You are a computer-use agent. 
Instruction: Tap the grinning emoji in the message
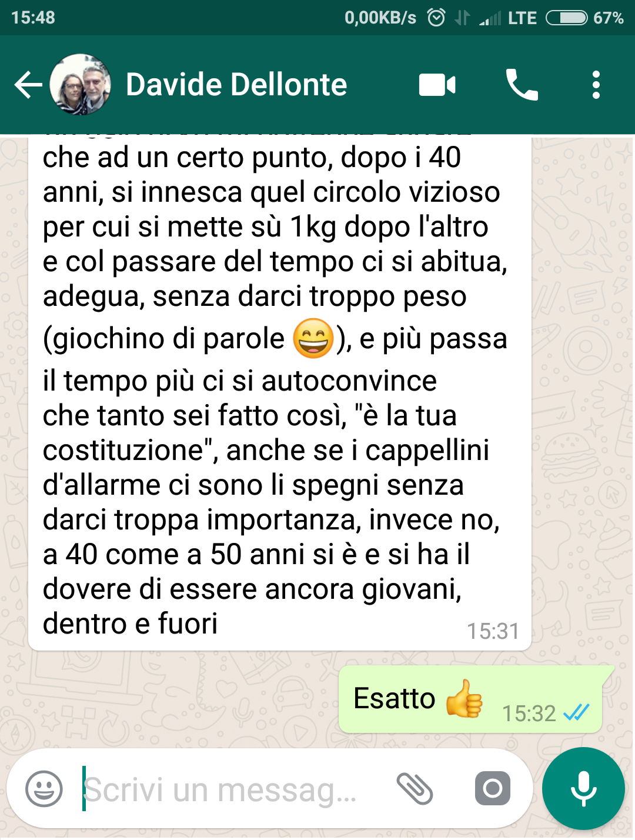tap(313, 338)
